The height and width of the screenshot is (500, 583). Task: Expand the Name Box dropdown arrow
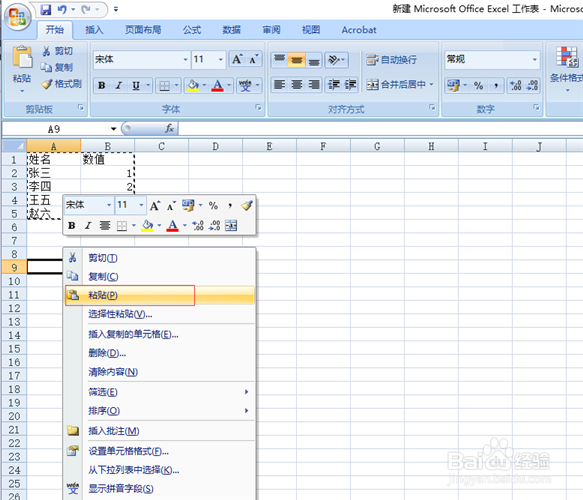[113, 129]
